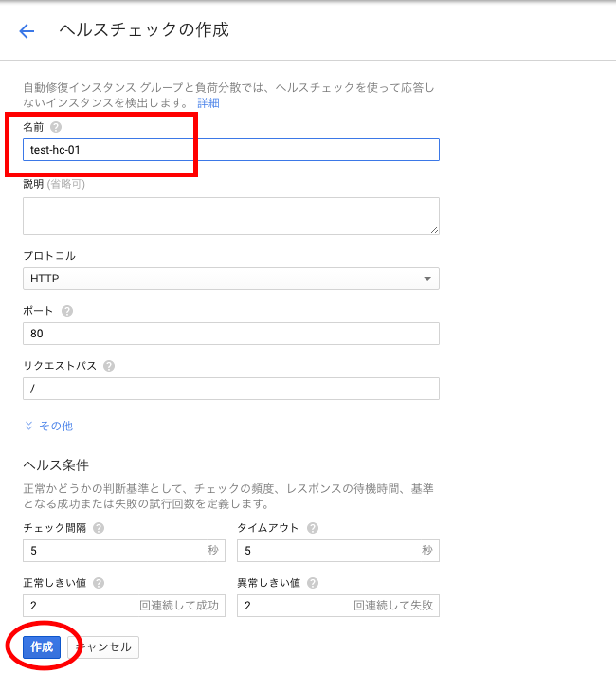
Task: Open help icon next to リクエストパス label
Action: pos(109,366)
